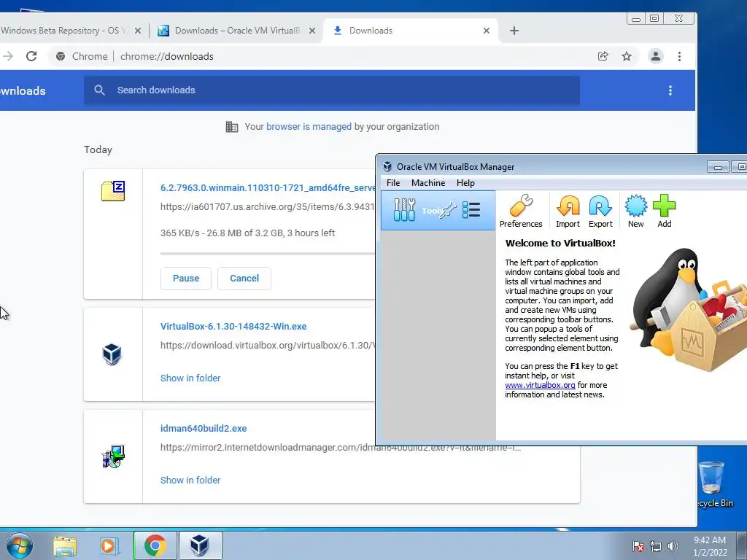This screenshot has width=747, height=560.
Task: Close the Windows Beta Repository tab
Action: click(138, 31)
